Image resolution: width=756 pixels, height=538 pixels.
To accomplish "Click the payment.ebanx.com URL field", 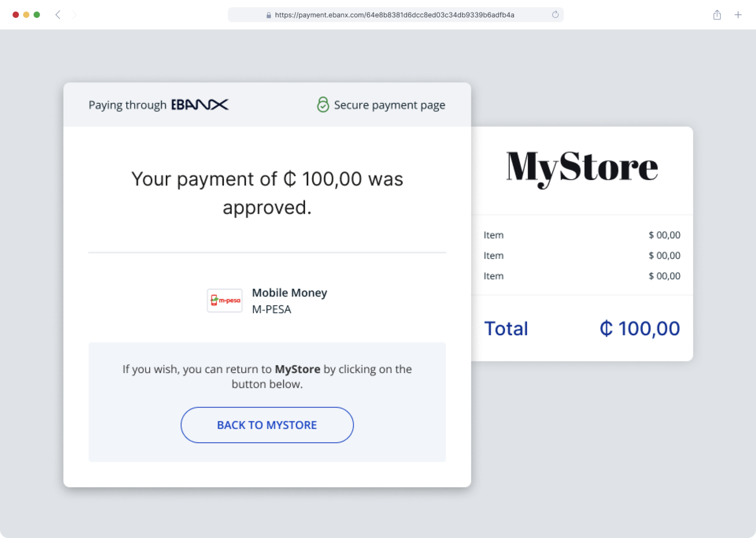I will pyautogui.click(x=394, y=15).
